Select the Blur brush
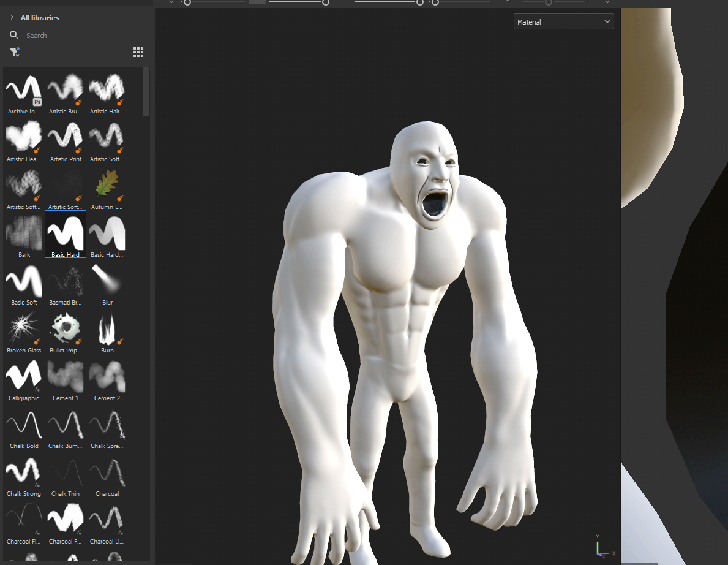The width and height of the screenshot is (728, 565). point(107,281)
